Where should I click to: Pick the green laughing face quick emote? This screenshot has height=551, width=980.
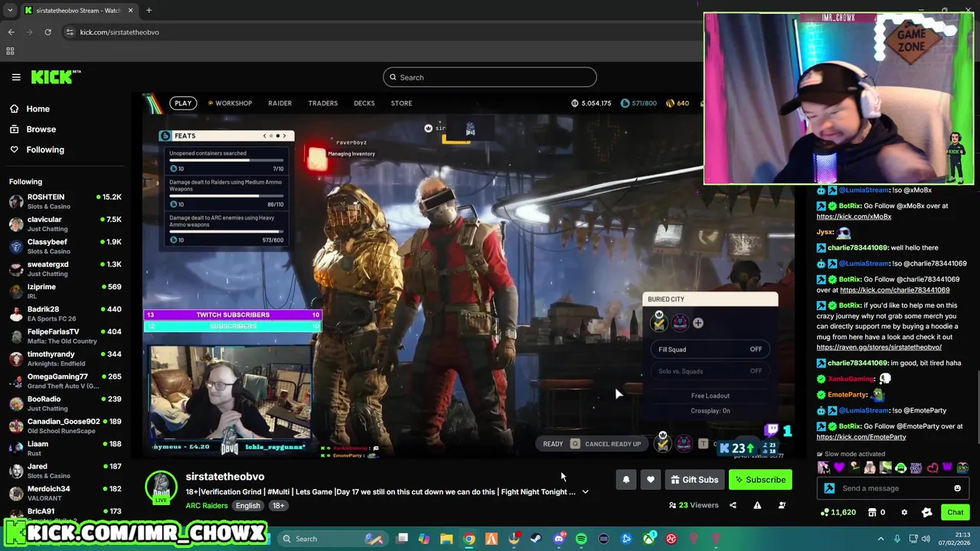tap(900, 468)
